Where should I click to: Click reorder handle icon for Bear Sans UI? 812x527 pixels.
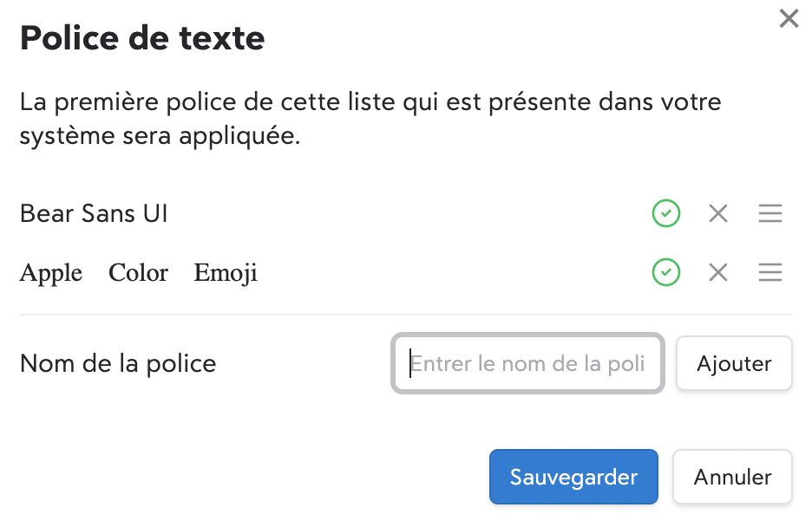point(769,213)
